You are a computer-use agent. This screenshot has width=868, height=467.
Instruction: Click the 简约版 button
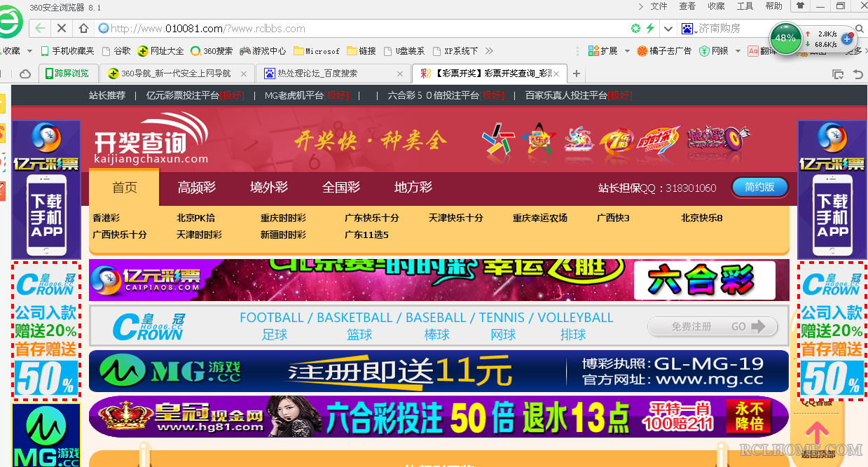[760, 188]
